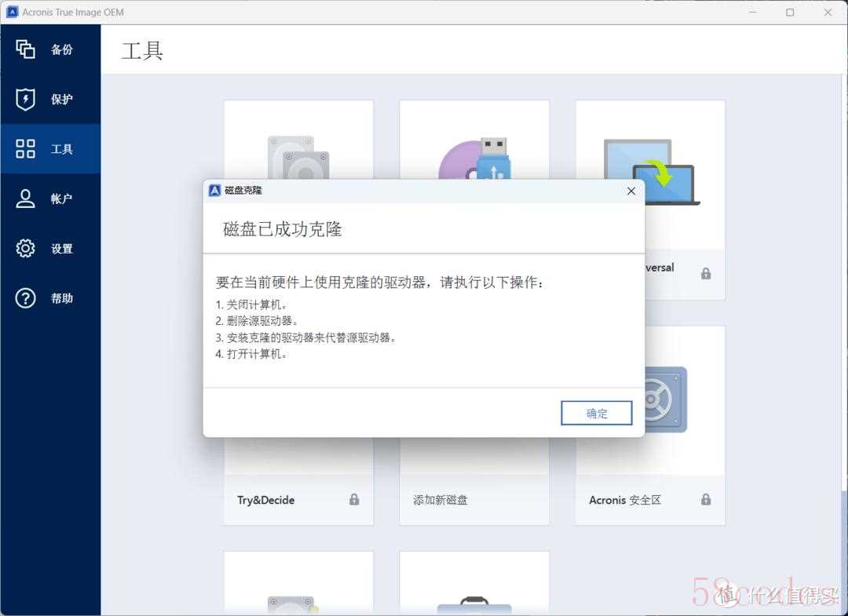Click lock icon on Acronis 安全区 card
Image resolution: width=848 pixels, height=616 pixels.
[706, 499]
